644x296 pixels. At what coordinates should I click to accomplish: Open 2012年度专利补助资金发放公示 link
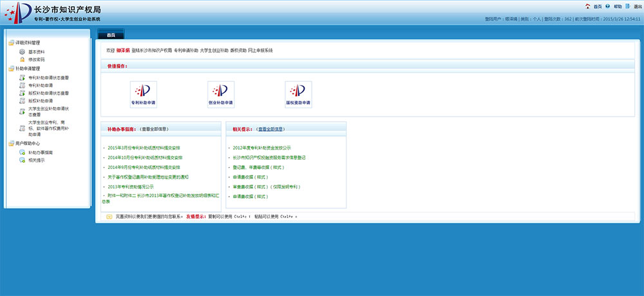coord(261,148)
